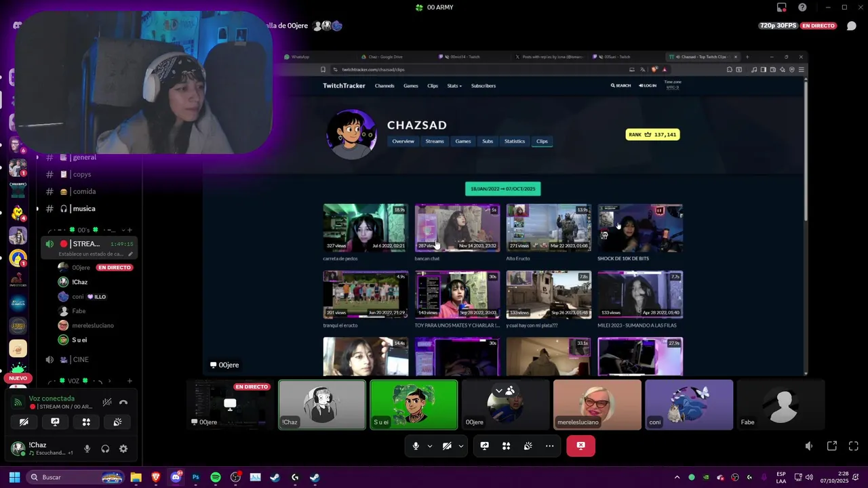The height and width of the screenshot is (488, 868).
Task: Open File Explorer from the taskbar
Action: [x=136, y=477]
